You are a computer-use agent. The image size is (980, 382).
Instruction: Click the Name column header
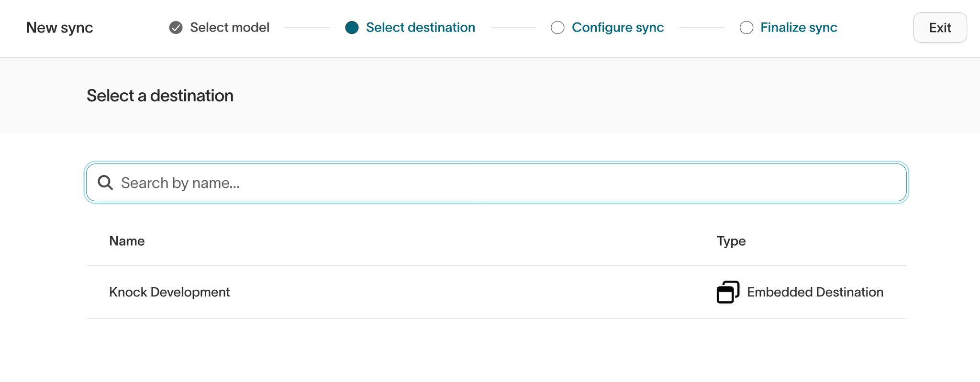pos(127,241)
